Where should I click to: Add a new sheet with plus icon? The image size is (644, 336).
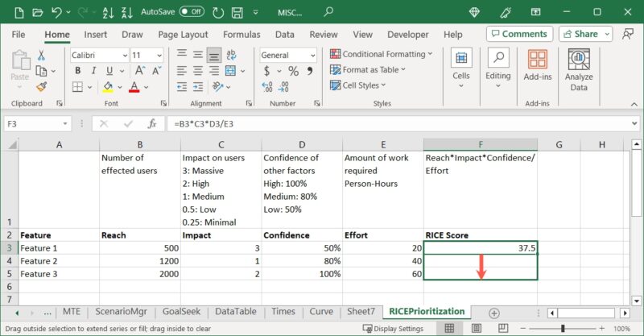[x=494, y=313]
